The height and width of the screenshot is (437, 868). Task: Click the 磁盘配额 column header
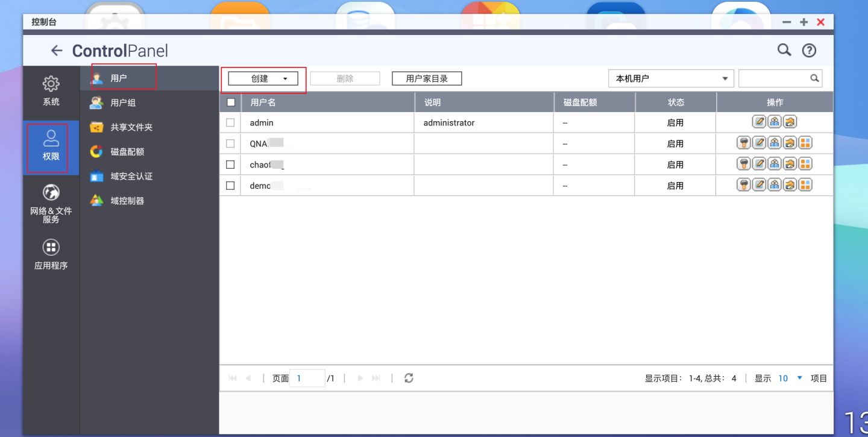(594, 102)
